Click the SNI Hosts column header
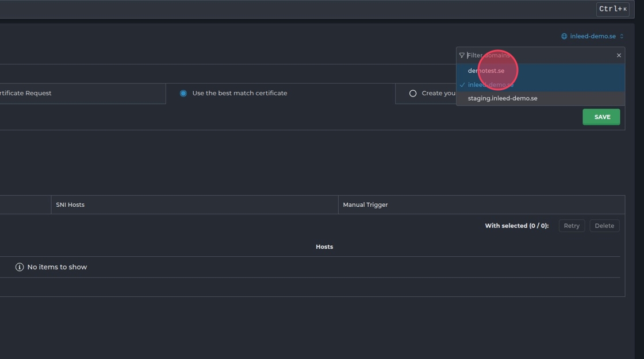Image resolution: width=644 pixels, height=359 pixels. point(70,204)
